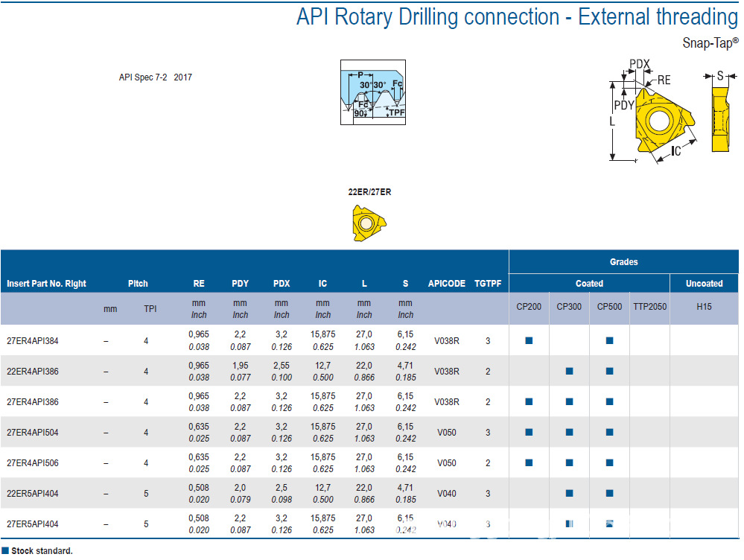Click the 'PDY' column header
The image size is (744, 560).
click(x=240, y=284)
